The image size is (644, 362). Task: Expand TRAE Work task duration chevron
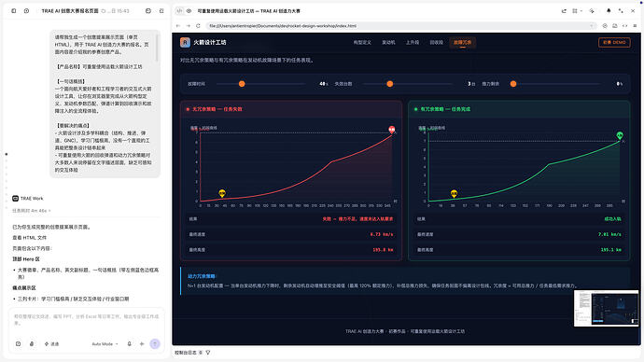pos(49,211)
